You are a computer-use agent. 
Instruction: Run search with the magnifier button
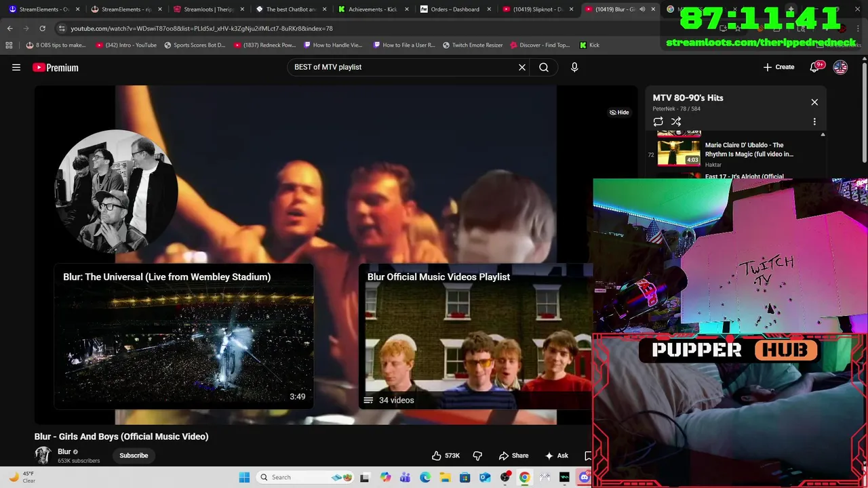[544, 67]
